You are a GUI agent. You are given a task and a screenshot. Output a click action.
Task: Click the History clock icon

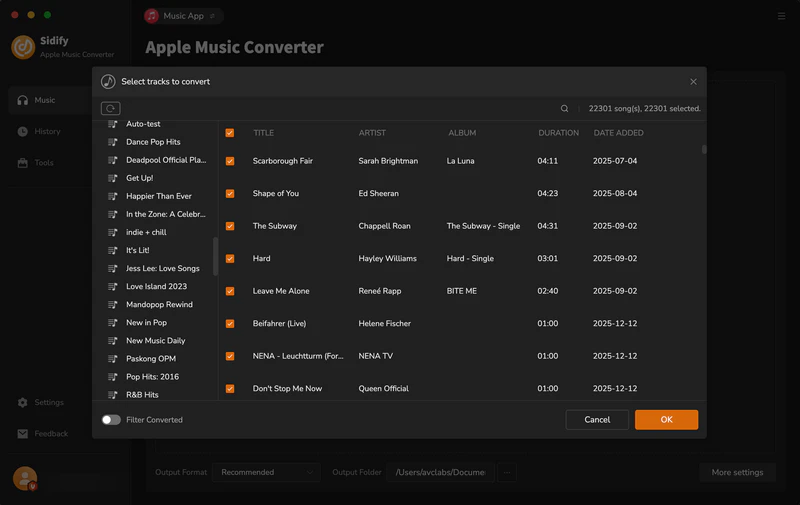pyautogui.click(x=22, y=132)
